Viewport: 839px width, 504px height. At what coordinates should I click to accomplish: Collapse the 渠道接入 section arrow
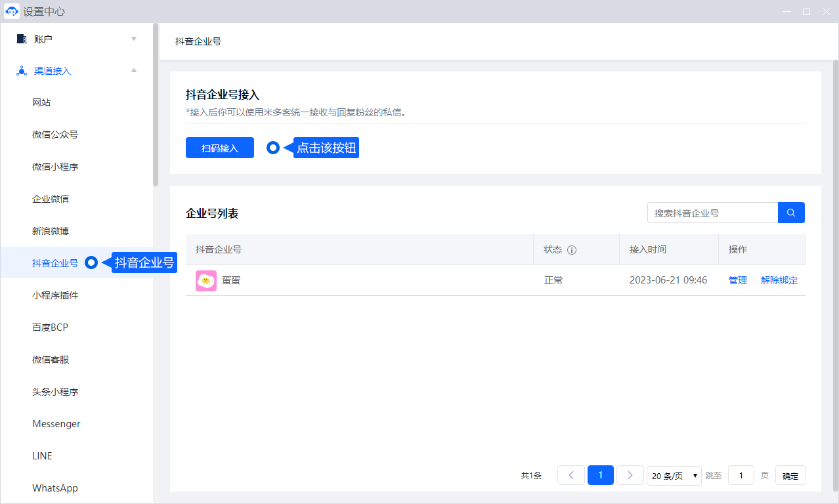point(134,71)
